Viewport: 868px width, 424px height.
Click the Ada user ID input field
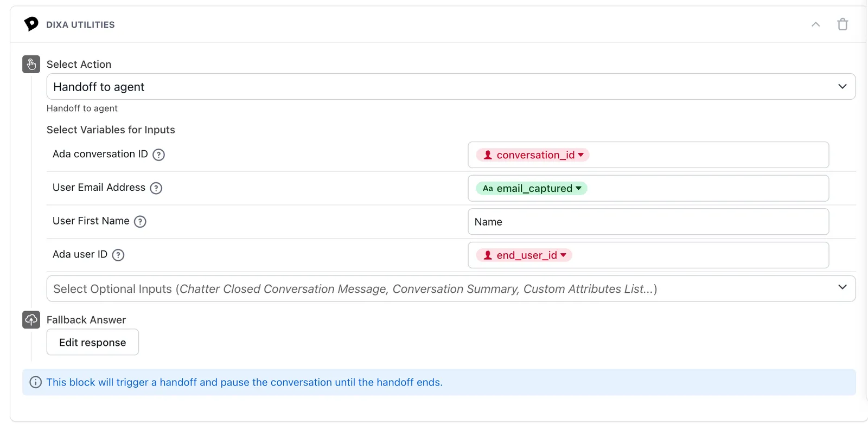pyautogui.click(x=648, y=255)
